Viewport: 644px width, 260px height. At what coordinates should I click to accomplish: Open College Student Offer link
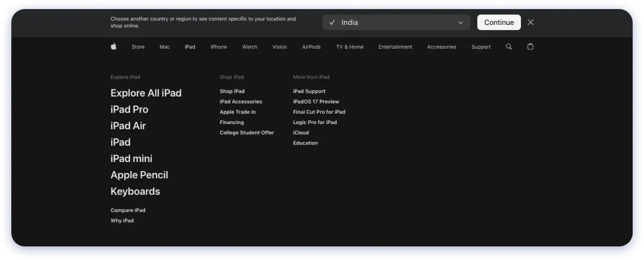click(247, 133)
